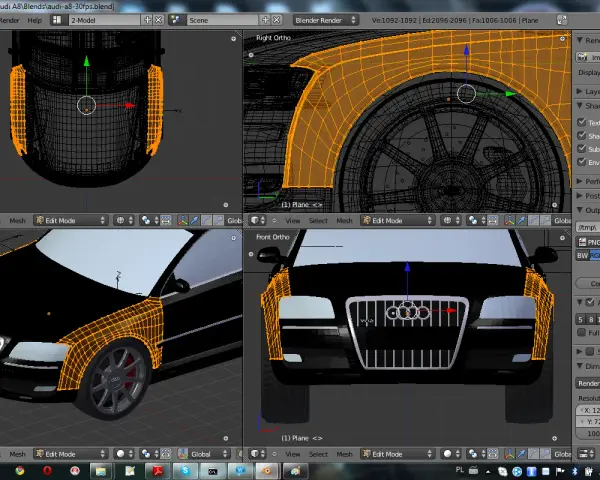Viewport: 600px width, 480px height.
Task: Select translate manipulator in Right Ortho header
Action: pos(522,220)
